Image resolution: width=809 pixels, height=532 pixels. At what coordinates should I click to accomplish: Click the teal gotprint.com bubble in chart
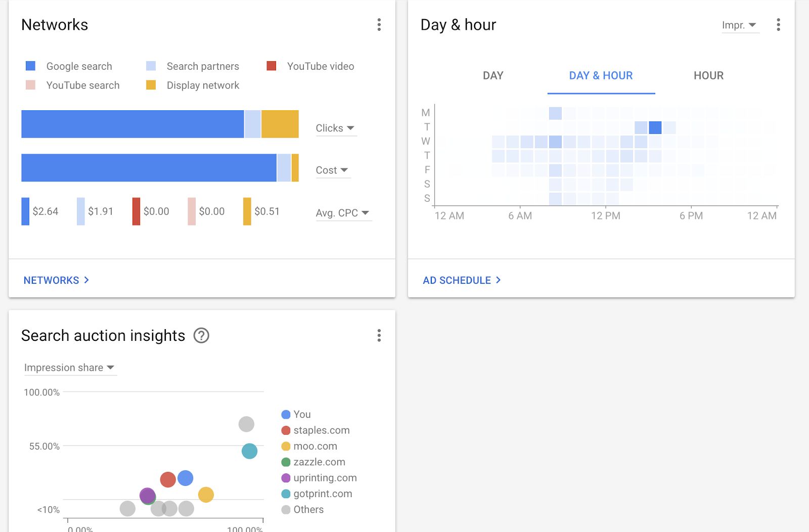coord(249,451)
